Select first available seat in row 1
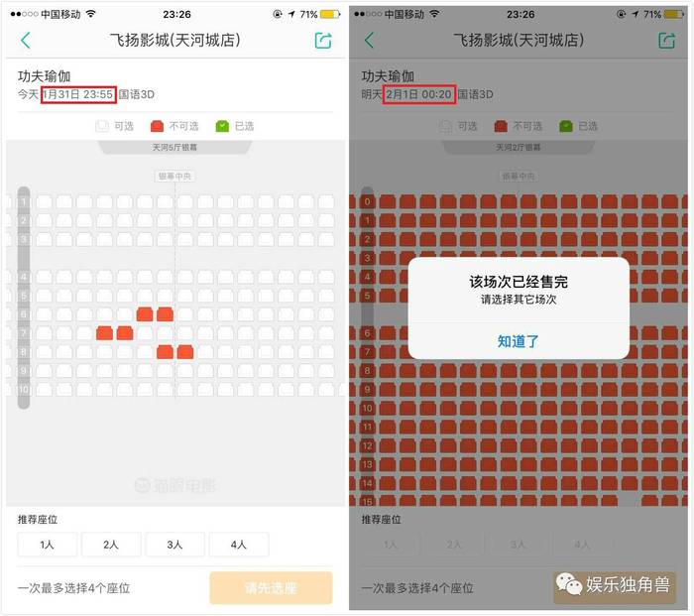The image size is (694, 616). pyautogui.click(x=44, y=202)
